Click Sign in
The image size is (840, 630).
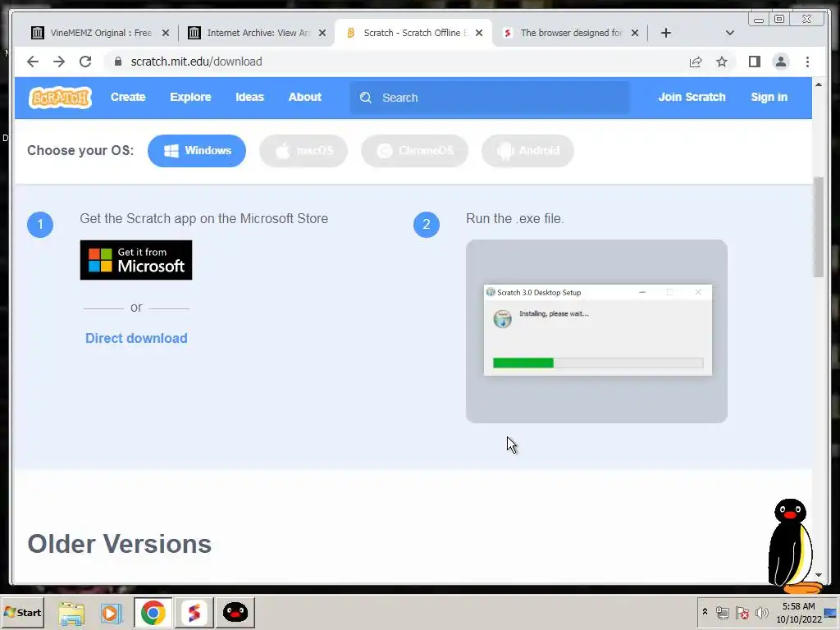click(x=769, y=98)
